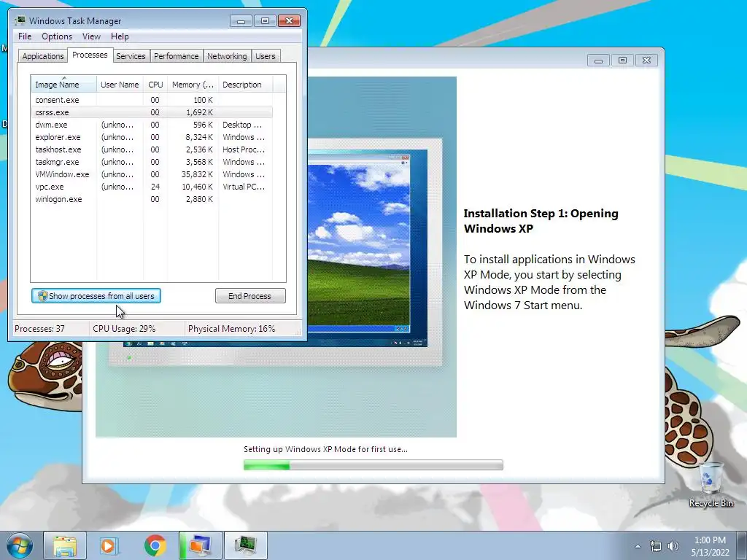Click Physical Memory: 16% status entry
The image size is (747, 560).
(231, 329)
